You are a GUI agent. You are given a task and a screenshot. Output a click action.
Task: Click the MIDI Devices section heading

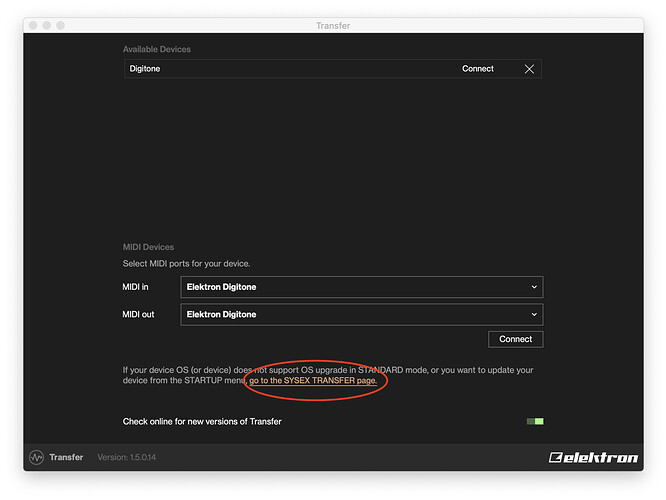pos(148,247)
